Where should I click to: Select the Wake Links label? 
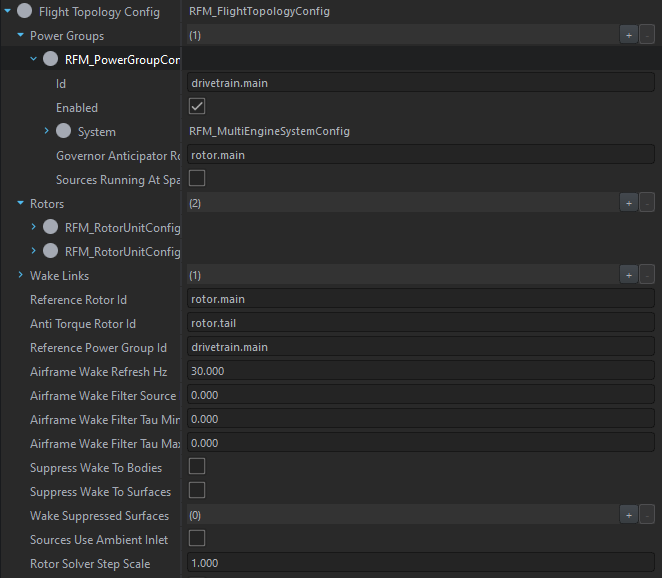[x=60, y=276]
